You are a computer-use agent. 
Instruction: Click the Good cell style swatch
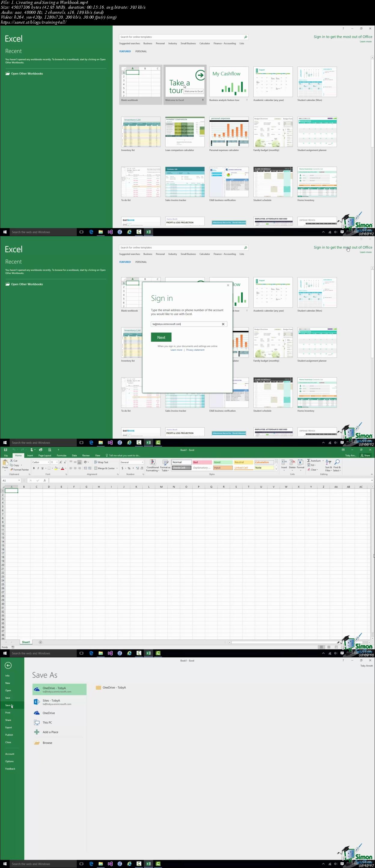tap(223, 462)
